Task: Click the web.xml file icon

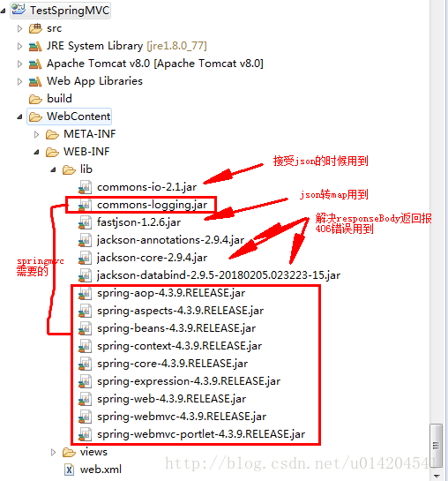Action: [70, 470]
